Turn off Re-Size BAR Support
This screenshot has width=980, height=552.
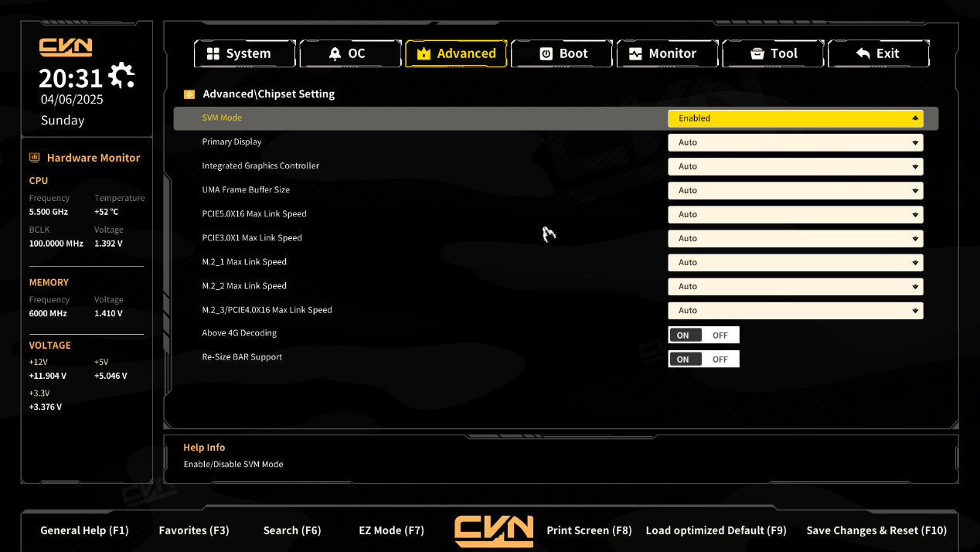[x=720, y=359]
